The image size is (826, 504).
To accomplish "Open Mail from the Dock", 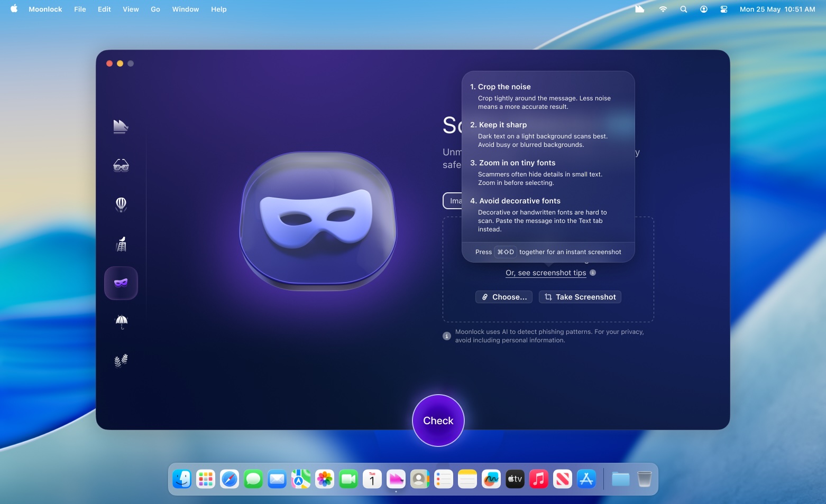I will (277, 479).
